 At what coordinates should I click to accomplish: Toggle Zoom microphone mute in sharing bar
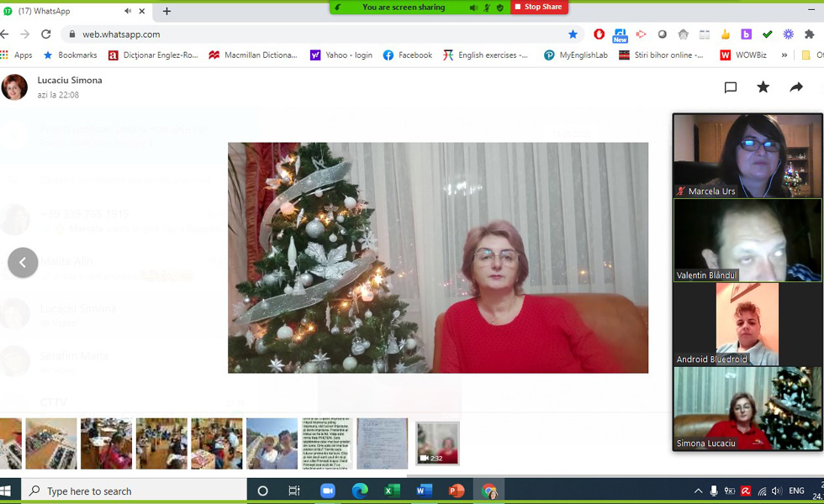(487, 8)
